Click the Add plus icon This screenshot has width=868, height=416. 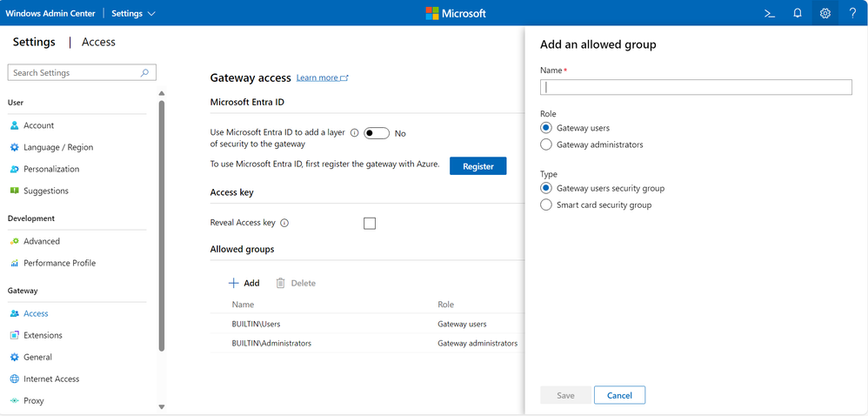(234, 283)
